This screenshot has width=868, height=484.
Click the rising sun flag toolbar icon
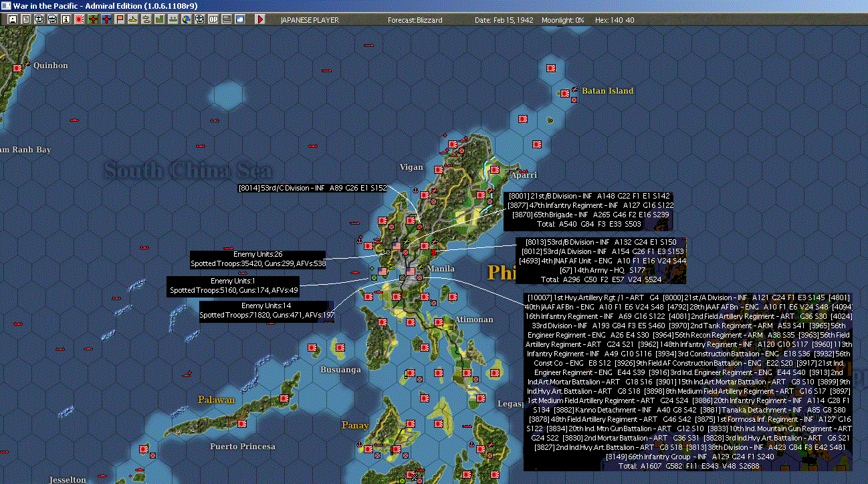click(x=80, y=19)
